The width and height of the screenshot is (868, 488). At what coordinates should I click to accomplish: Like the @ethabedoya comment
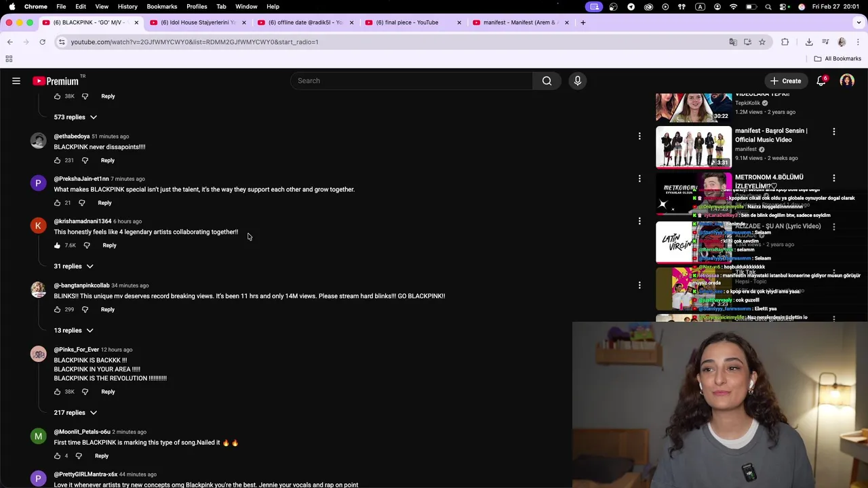(58, 161)
